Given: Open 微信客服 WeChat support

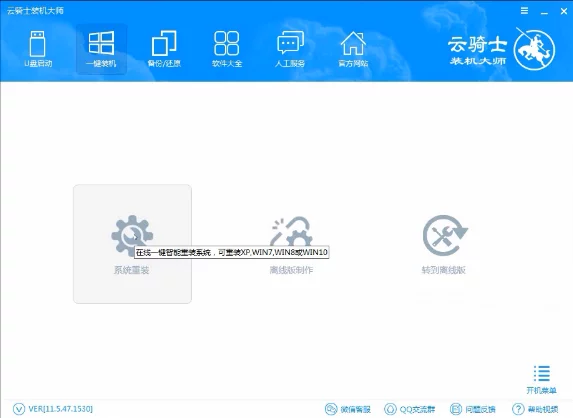Looking at the screenshot, I should (348, 409).
